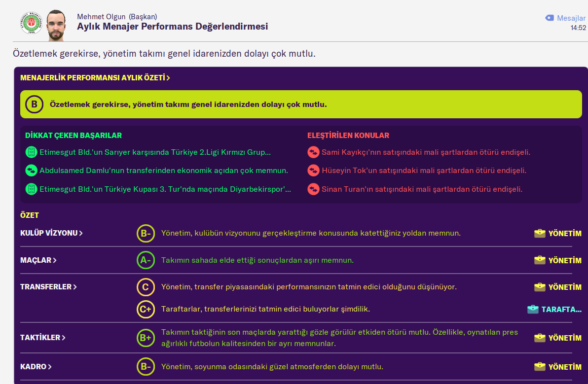The image size is (588, 384).
Task: Click the red transfer icon beside Sami Kayıkçı
Action: click(313, 152)
